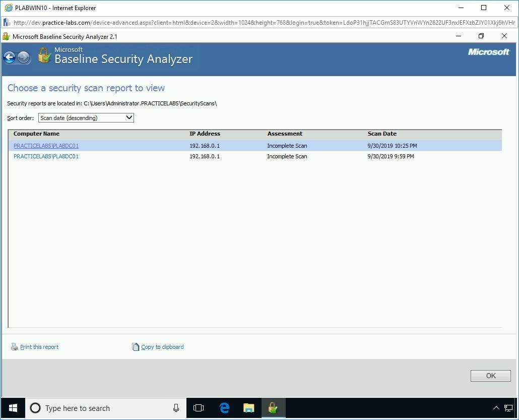519x420 pixels.
Task: Click the Baseline Security Analyzer padlock logo
Action: [x=44, y=56]
